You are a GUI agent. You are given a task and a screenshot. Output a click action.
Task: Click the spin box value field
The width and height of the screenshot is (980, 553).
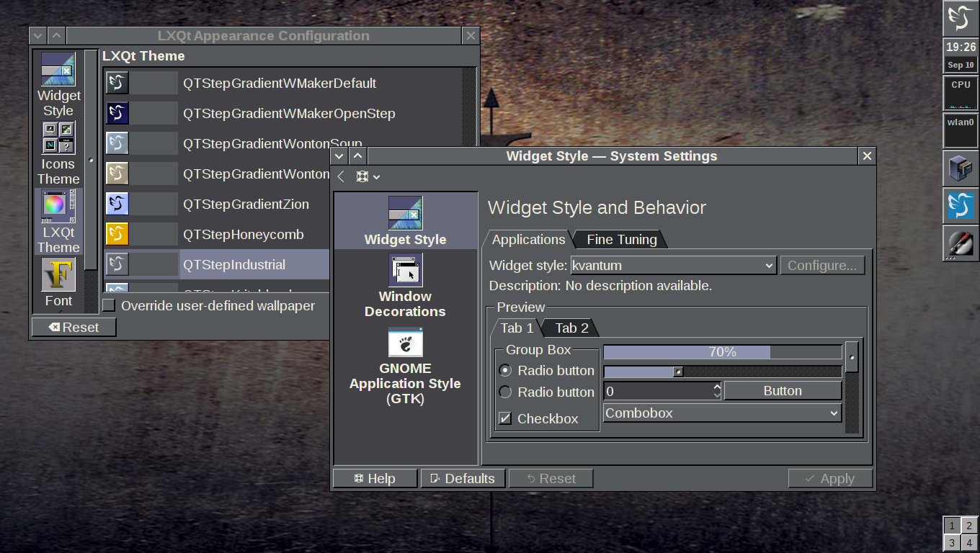658,391
